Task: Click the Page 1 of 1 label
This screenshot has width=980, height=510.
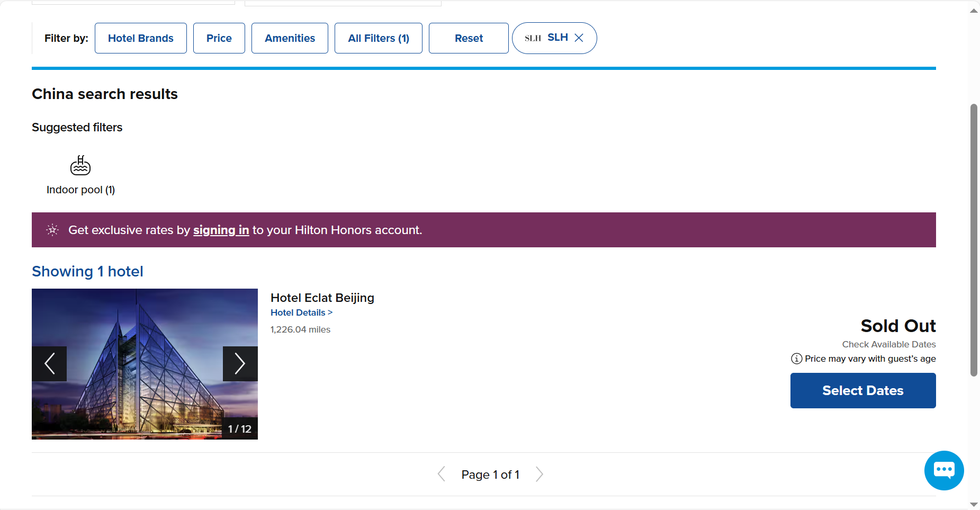Action: pyautogui.click(x=490, y=475)
